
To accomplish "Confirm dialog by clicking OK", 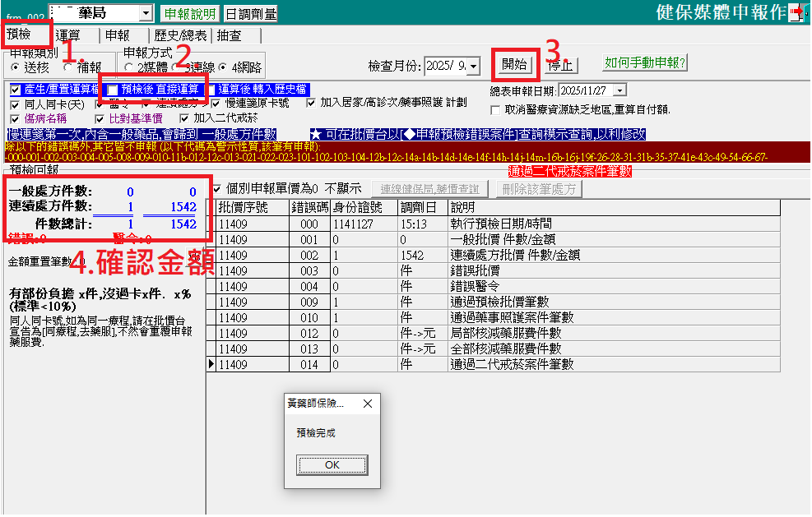I will pos(332,464).
